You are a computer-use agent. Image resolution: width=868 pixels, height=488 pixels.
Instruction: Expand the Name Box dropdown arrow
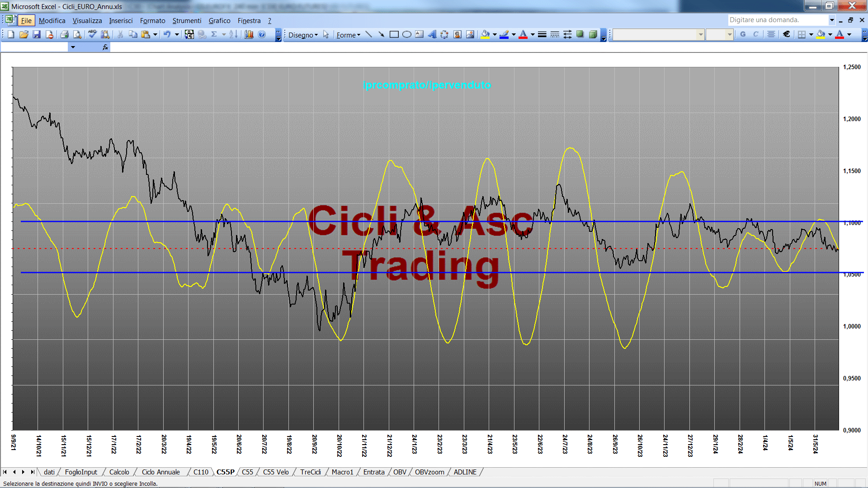72,47
